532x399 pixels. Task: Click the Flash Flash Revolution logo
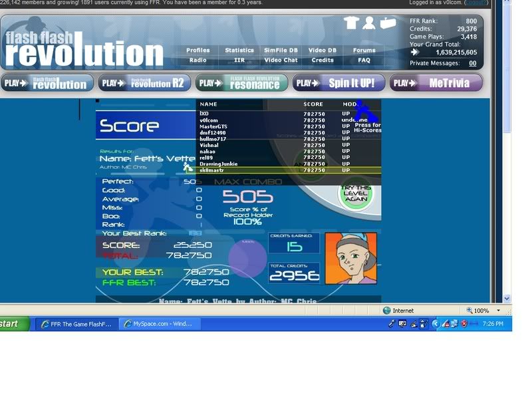[84, 48]
